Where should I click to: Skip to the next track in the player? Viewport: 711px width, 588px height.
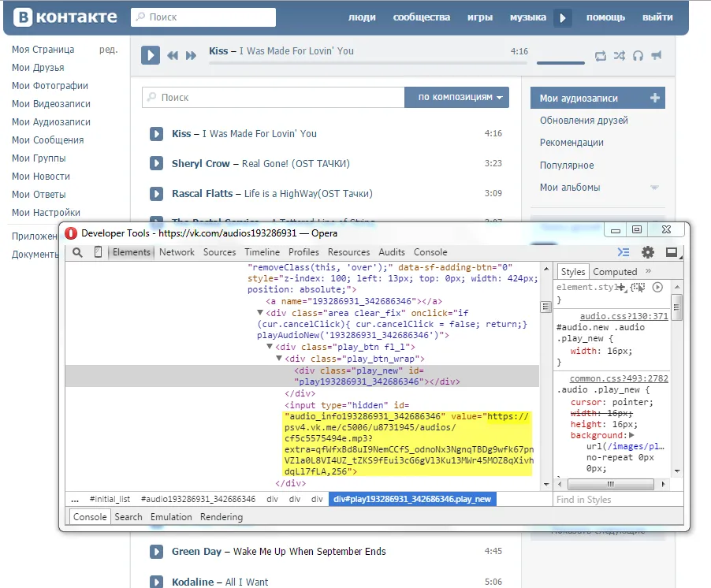pos(191,55)
